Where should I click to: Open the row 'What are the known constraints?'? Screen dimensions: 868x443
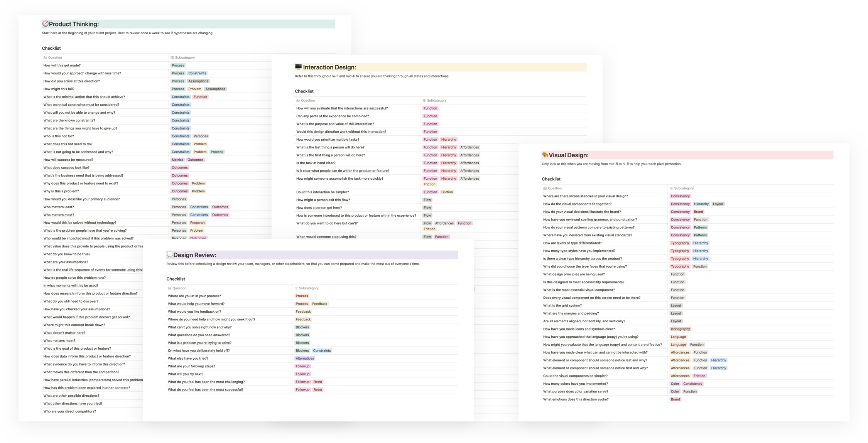tap(69, 121)
